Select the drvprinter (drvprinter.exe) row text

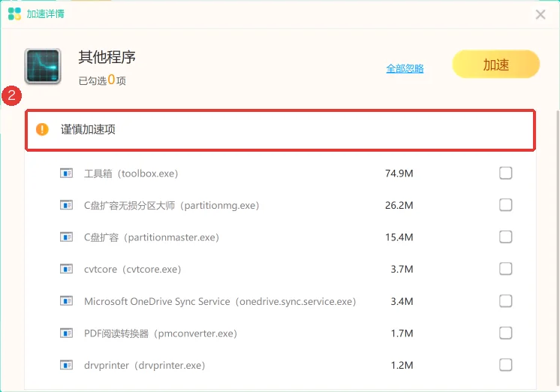coord(145,365)
